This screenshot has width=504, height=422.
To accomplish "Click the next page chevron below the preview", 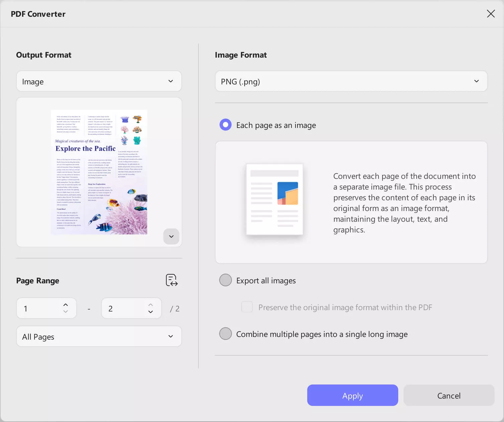I will (x=171, y=236).
